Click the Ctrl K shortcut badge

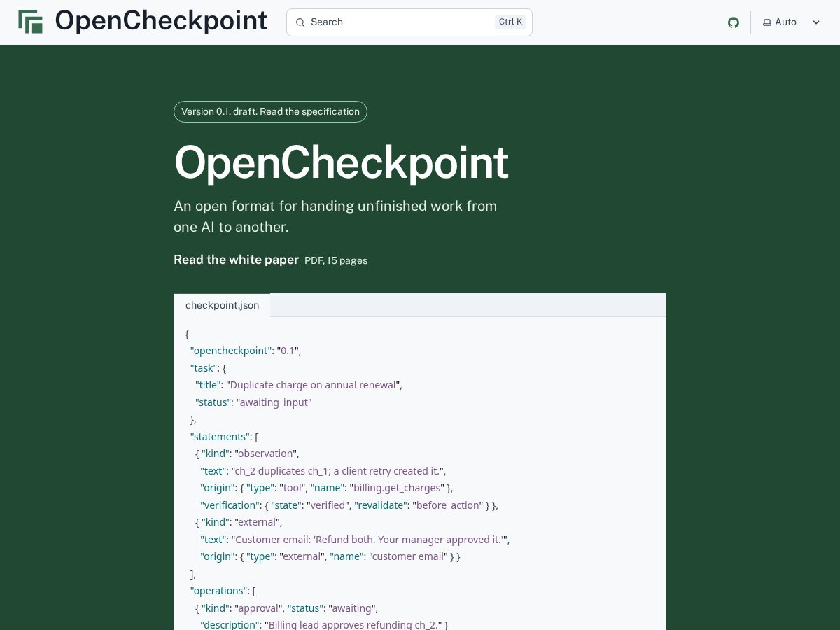point(510,22)
